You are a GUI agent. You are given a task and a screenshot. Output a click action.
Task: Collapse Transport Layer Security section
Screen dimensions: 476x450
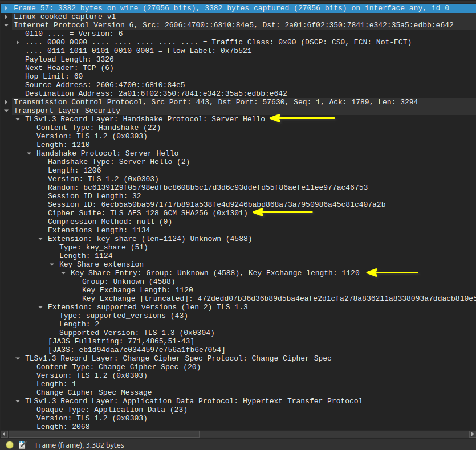tap(6, 111)
